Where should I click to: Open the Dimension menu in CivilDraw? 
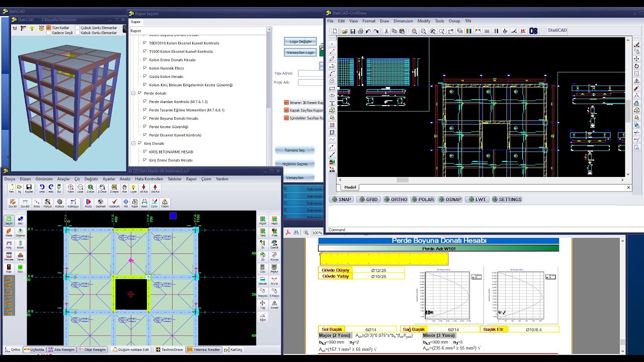point(403,21)
